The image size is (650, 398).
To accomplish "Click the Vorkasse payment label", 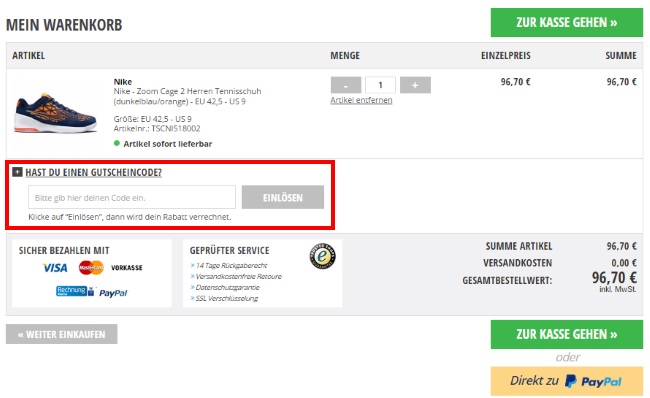I will pyautogui.click(x=126, y=268).
